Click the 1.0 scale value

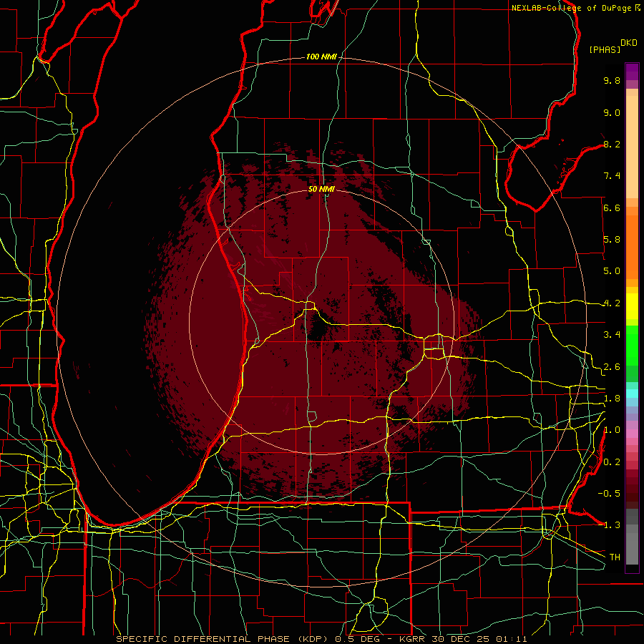pyautogui.click(x=612, y=430)
